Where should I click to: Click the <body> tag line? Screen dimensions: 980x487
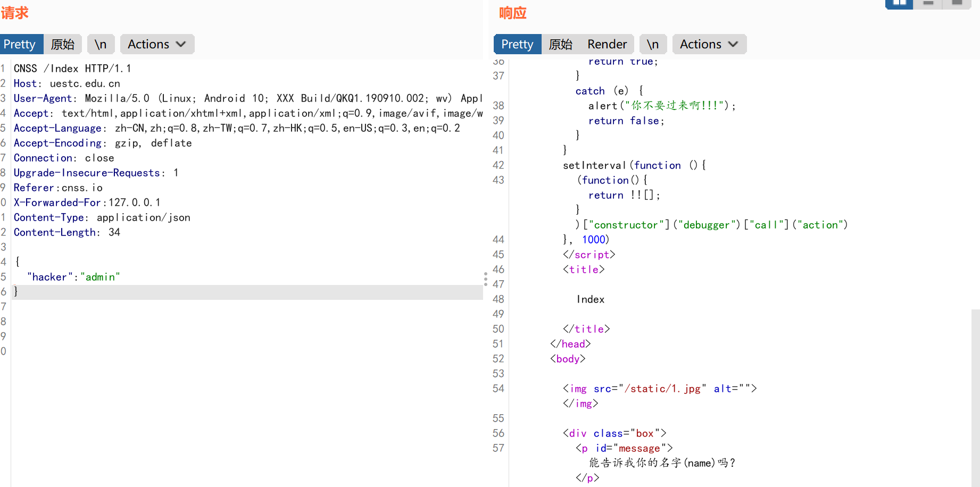[x=568, y=359]
